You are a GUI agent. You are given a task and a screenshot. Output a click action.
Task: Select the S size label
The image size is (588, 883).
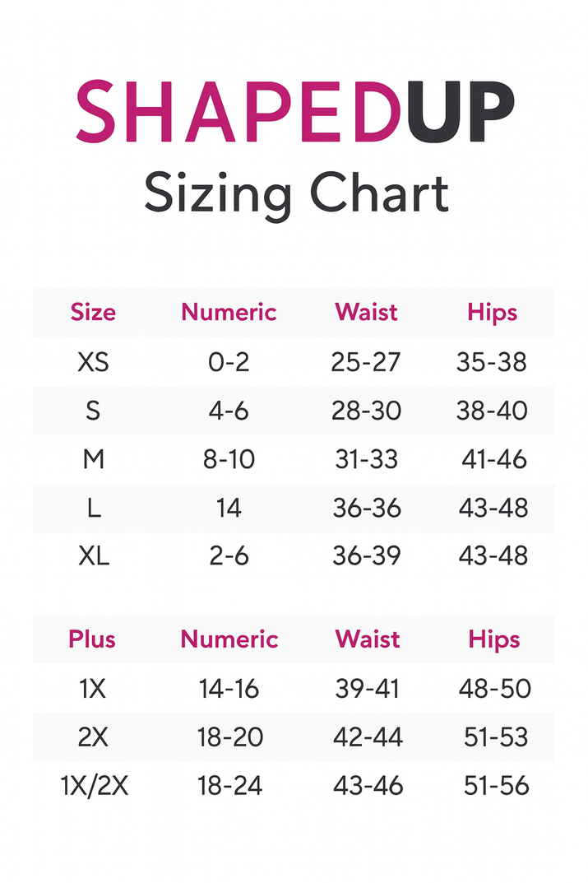93,411
